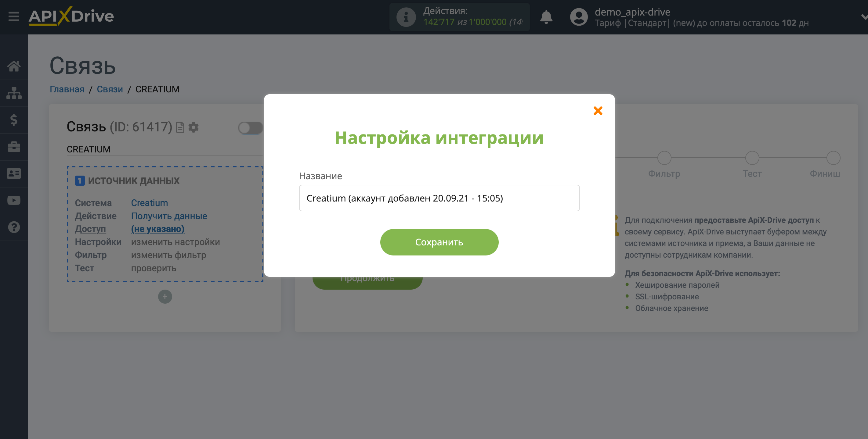
Task: Click the Название input field
Action: (x=439, y=198)
